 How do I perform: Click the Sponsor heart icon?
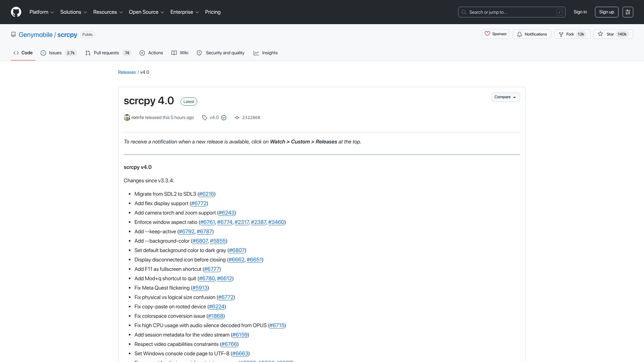[487, 34]
